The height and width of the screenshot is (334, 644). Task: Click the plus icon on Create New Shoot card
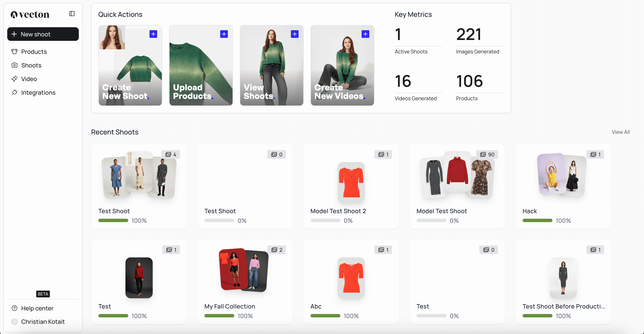(x=153, y=34)
